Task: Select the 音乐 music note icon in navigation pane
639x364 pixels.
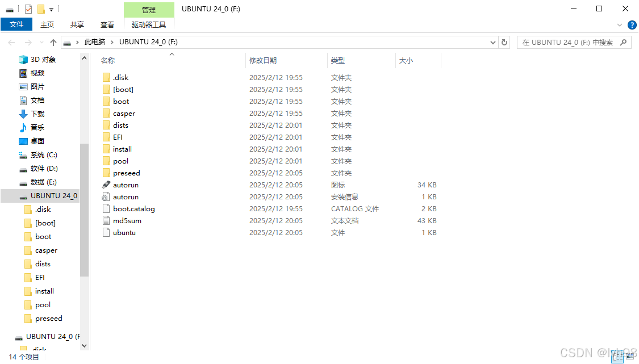Action: [x=23, y=128]
